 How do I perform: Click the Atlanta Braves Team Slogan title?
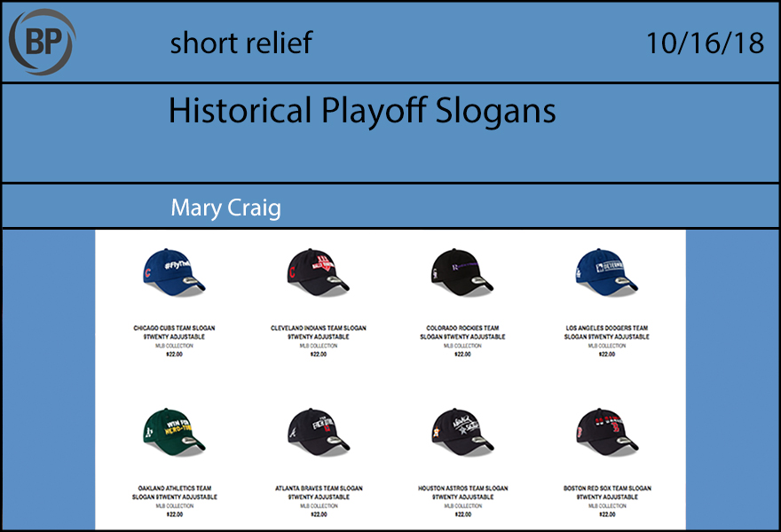318,492
